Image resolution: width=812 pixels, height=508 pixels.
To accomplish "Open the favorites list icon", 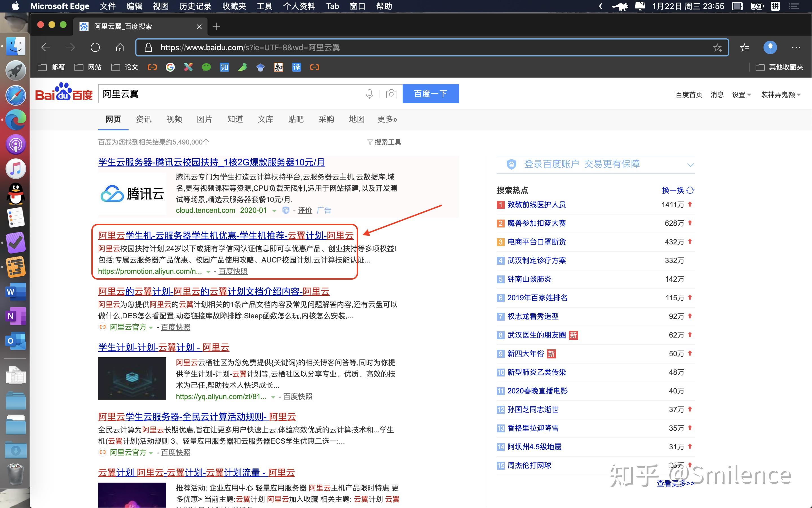I will pos(744,47).
